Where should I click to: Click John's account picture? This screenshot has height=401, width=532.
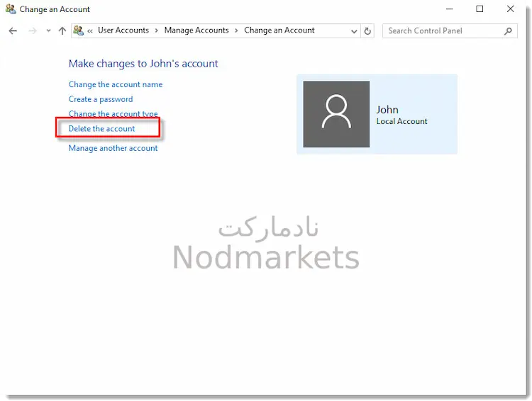(x=336, y=114)
